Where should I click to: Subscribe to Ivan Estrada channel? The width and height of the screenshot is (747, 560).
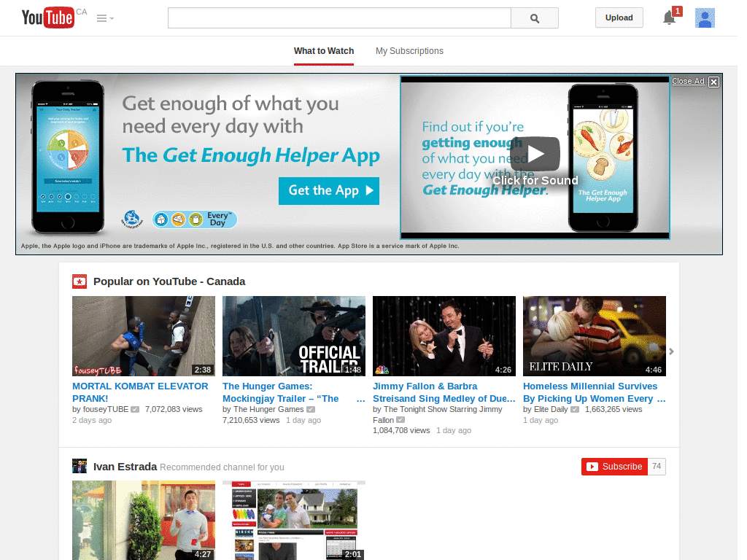pyautogui.click(x=614, y=467)
